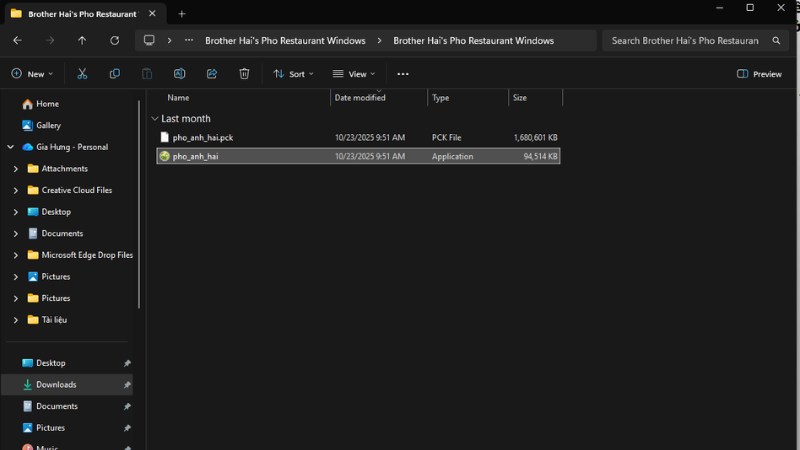Select the pho_anh_hai.pck file

(x=203, y=137)
